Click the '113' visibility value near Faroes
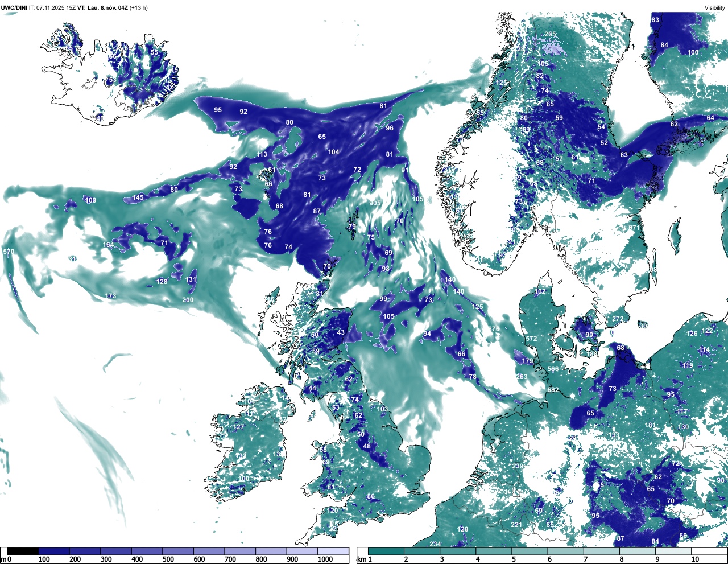 (x=262, y=154)
